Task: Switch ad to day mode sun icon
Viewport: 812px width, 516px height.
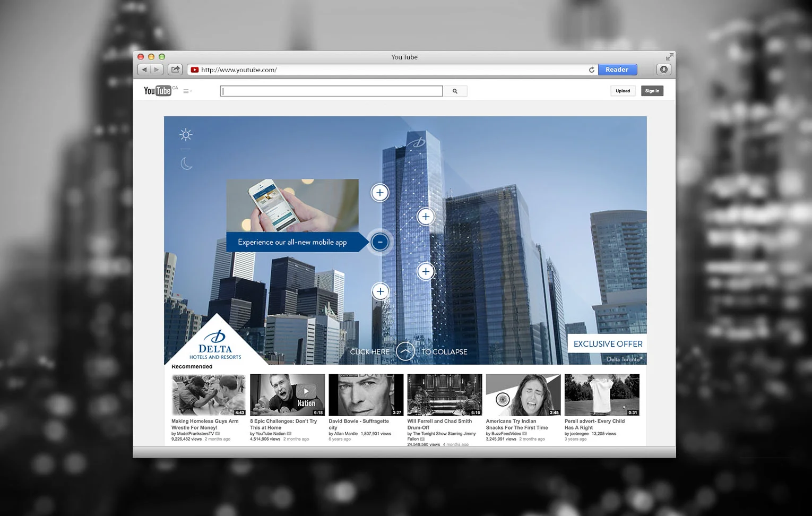Action: pyautogui.click(x=186, y=134)
